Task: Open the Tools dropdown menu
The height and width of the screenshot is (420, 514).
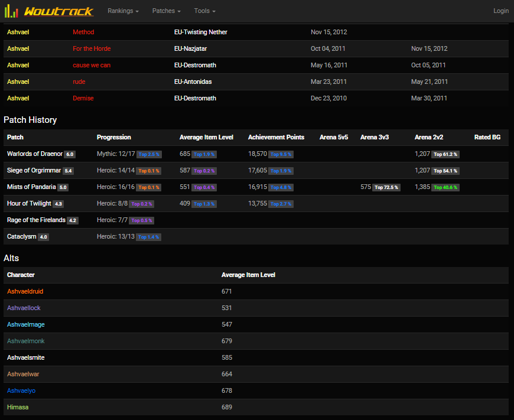Action: point(204,11)
